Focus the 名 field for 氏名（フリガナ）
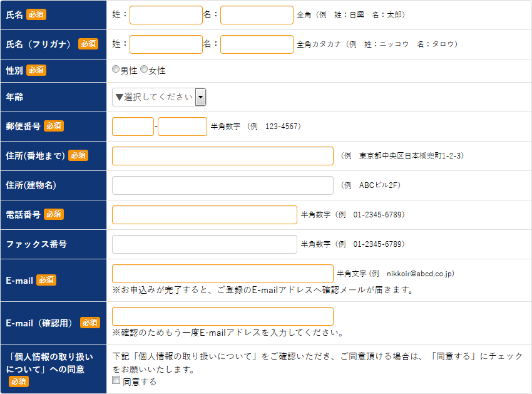This screenshot has height=394, width=532. point(257,44)
